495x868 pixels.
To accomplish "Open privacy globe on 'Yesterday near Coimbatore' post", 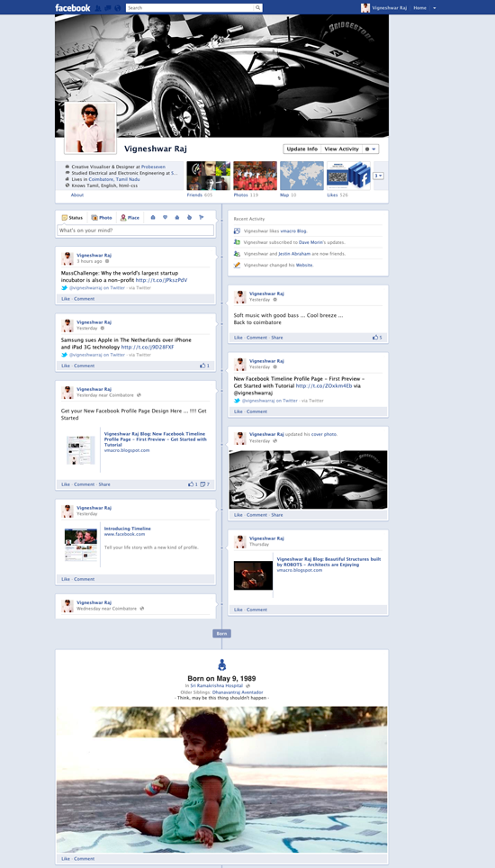I will pyautogui.click(x=139, y=395).
